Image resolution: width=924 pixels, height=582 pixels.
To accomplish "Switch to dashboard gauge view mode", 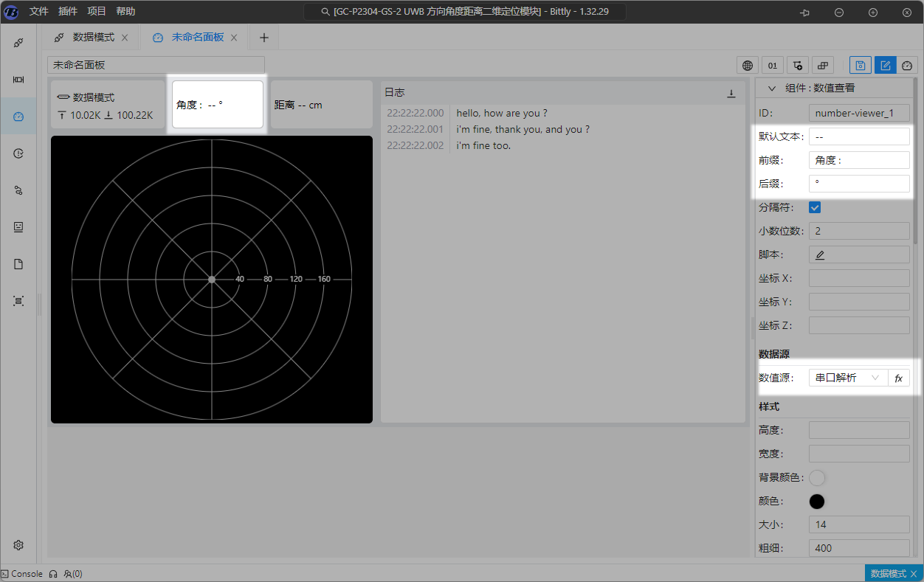I will coord(908,65).
